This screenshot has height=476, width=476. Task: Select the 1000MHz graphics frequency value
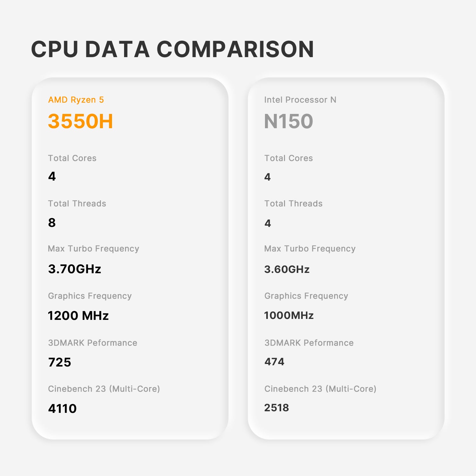[x=289, y=315]
